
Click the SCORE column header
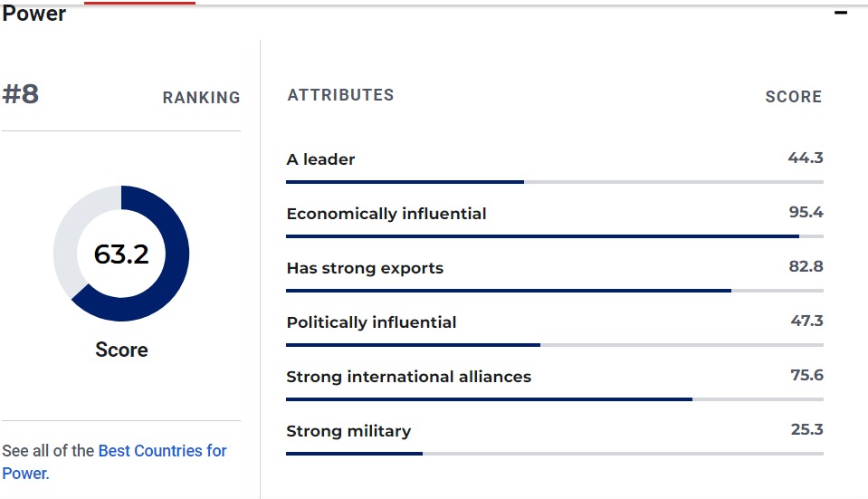(x=793, y=97)
